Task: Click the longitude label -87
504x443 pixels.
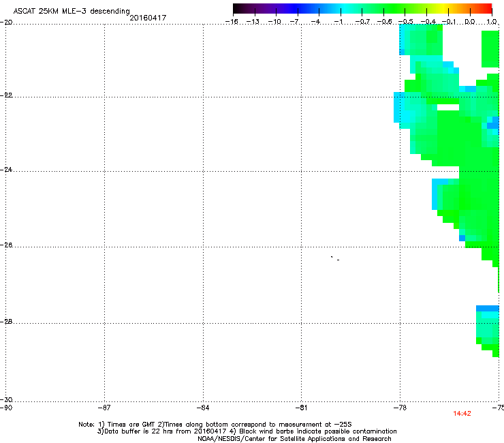Action: click(x=104, y=408)
